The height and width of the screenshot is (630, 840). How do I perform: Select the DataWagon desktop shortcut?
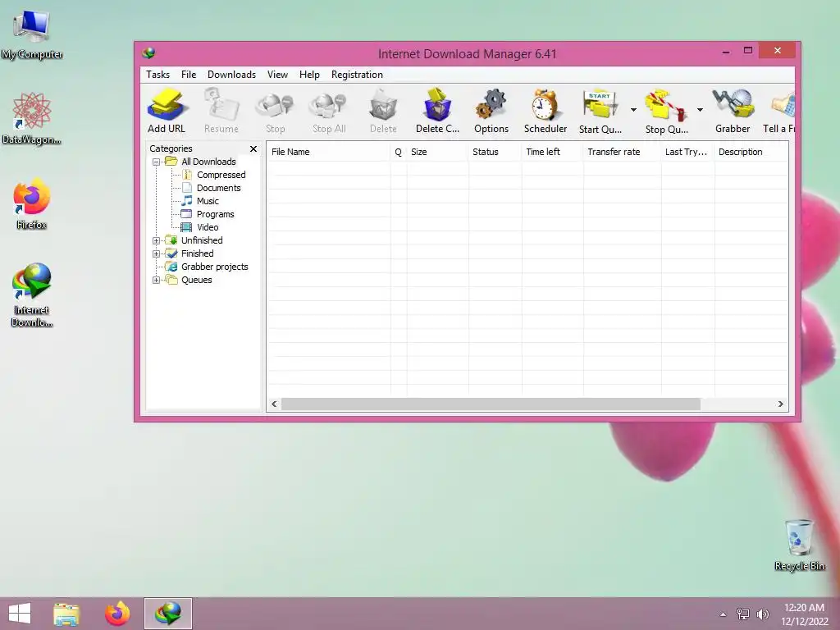(32, 119)
